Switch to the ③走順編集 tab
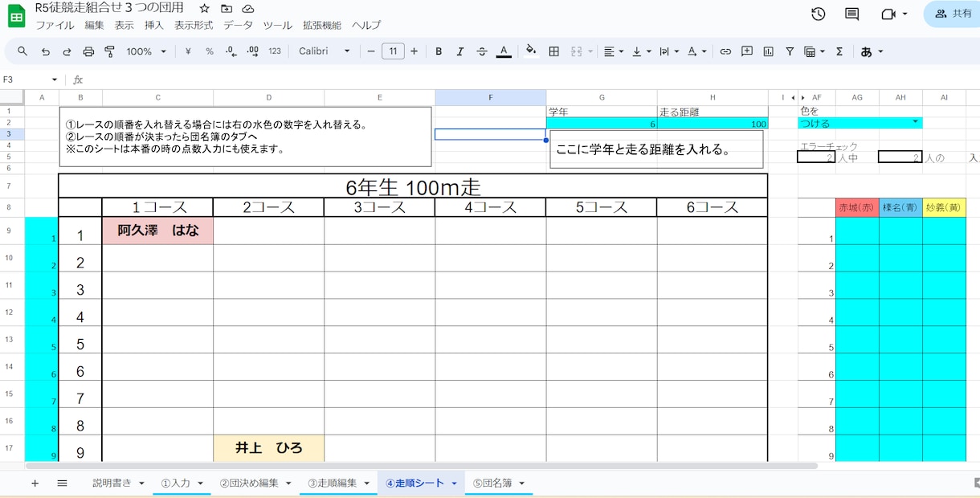 coord(337,483)
